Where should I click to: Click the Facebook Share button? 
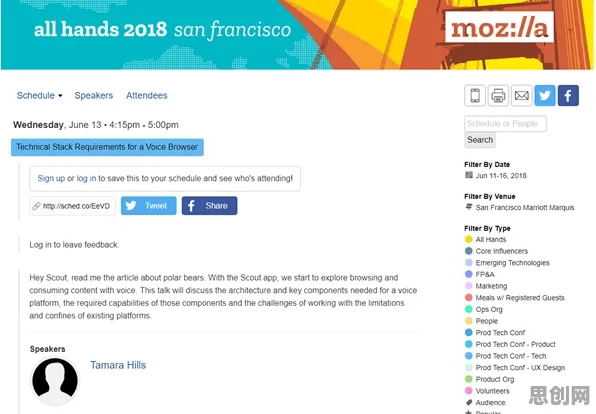[209, 206]
